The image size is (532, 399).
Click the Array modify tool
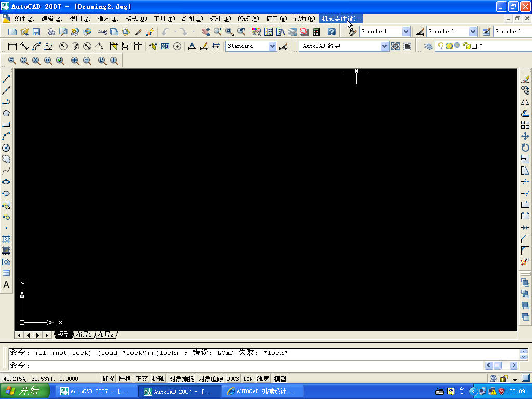[525, 125]
